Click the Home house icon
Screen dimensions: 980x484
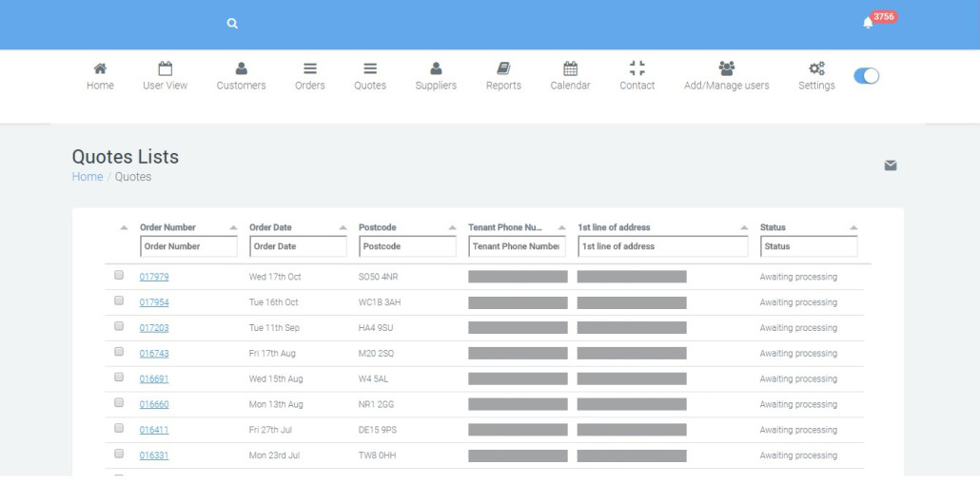[x=100, y=68]
